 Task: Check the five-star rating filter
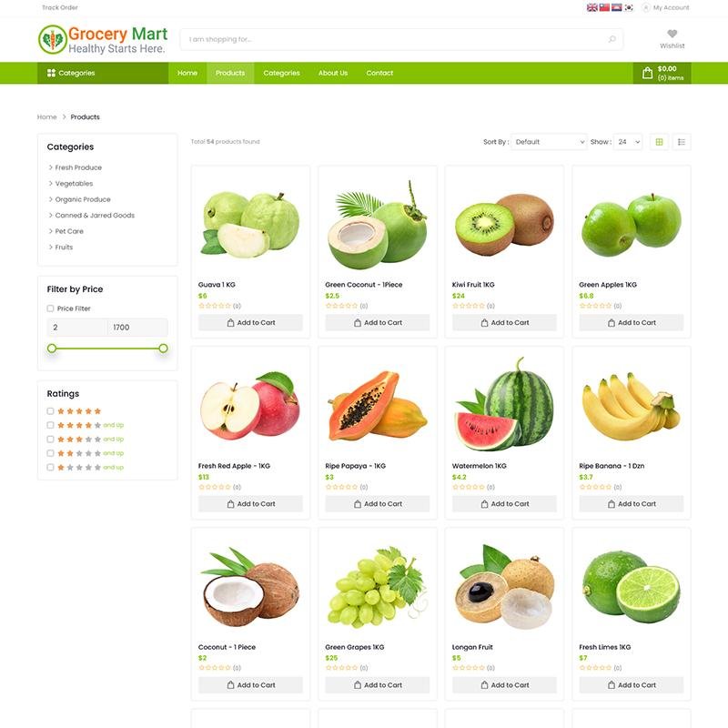(x=50, y=411)
